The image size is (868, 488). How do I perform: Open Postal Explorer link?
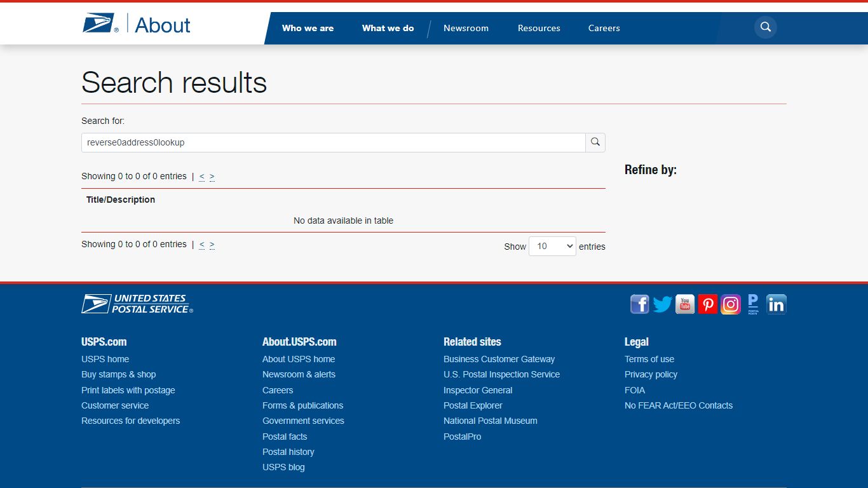point(473,405)
